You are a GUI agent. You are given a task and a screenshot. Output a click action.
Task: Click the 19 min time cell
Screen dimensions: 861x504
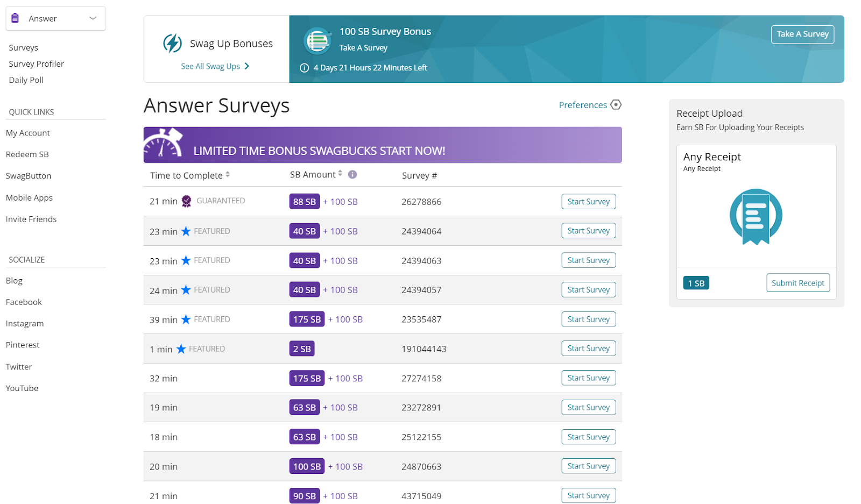pos(164,408)
